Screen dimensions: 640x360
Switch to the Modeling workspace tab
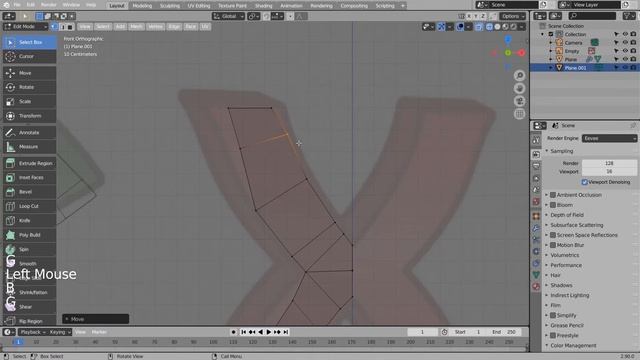coord(142,6)
